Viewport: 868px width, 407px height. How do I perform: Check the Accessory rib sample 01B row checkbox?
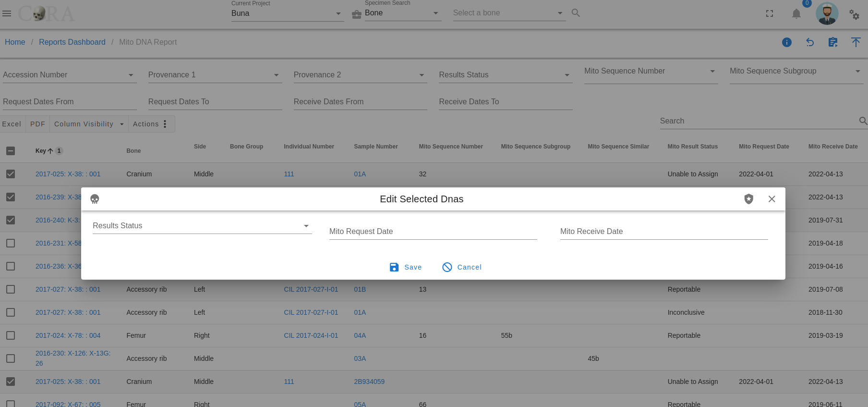click(11, 289)
